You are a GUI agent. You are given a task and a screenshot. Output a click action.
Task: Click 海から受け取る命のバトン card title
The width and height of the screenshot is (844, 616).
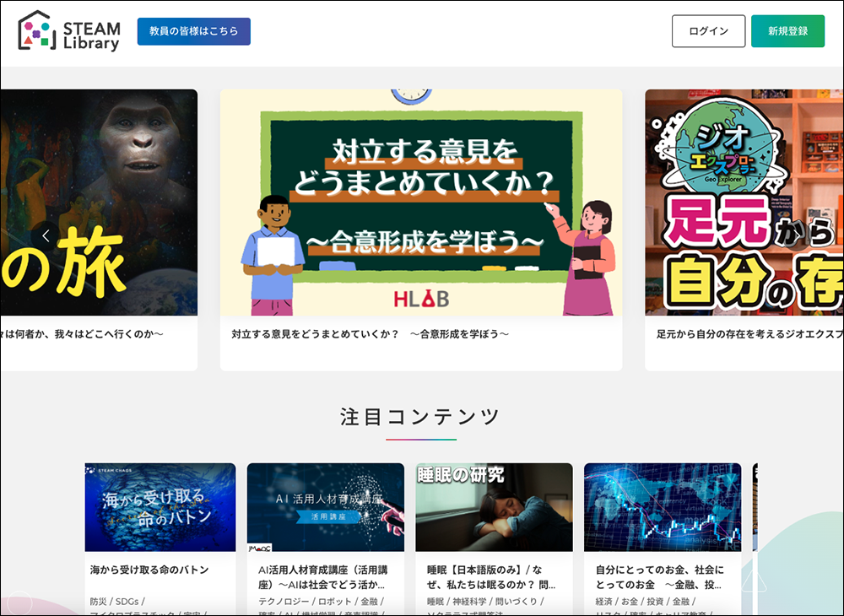(x=149, y=570)
